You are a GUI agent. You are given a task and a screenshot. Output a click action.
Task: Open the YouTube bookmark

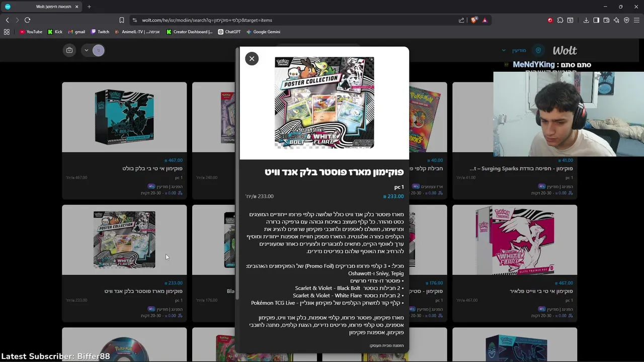pyautogui.click(x=31, y=32)
